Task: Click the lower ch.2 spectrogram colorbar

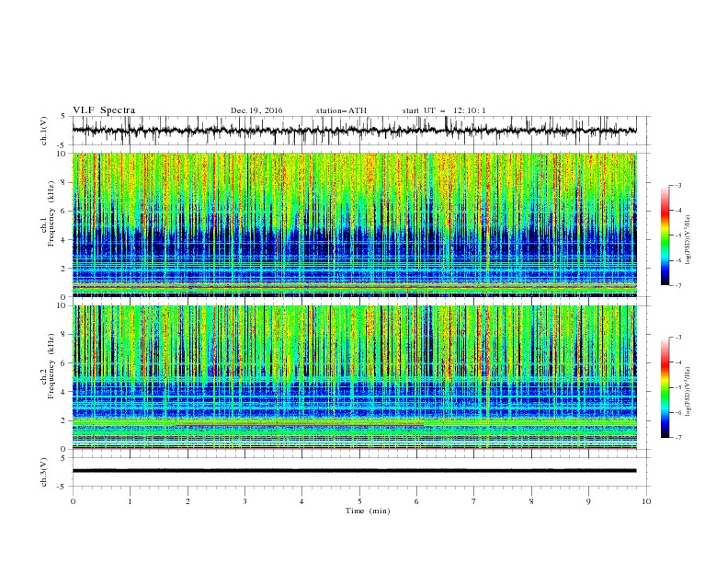Action: coord(665,387)
